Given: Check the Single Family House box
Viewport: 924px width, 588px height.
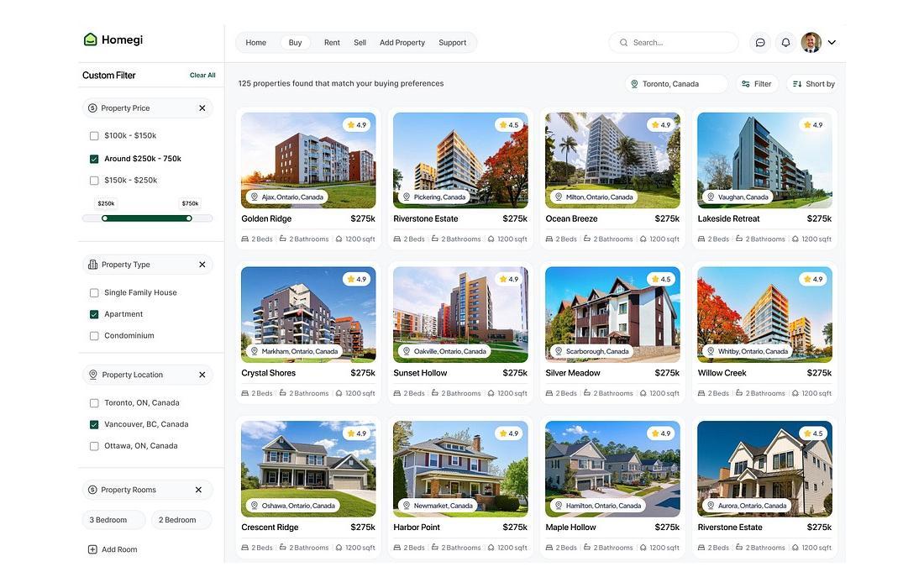Looking at the screenshot, I should [94, 293].
